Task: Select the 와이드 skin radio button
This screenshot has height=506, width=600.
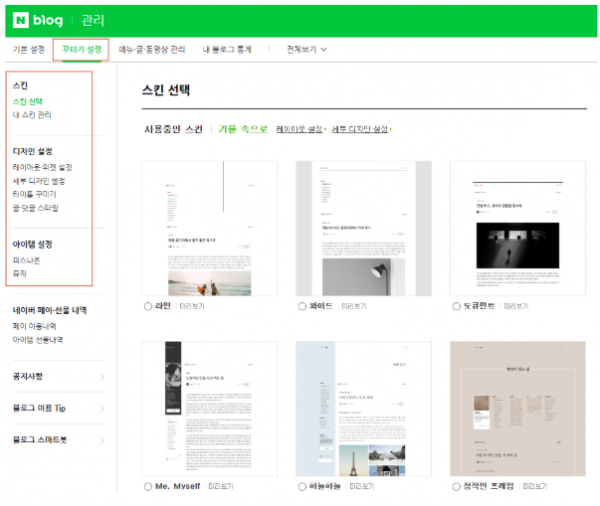Action: [x=302, y=306]
